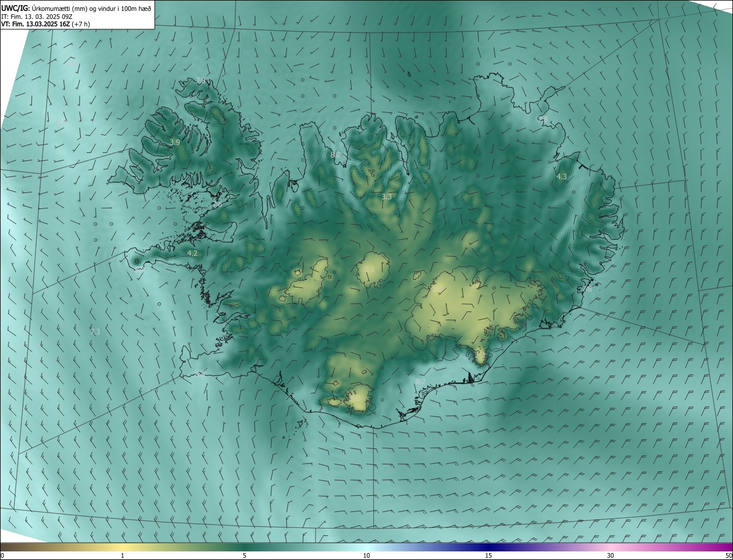
Task: Click the 7.6 value over Breiðafjörður bay
Action: 216,204
